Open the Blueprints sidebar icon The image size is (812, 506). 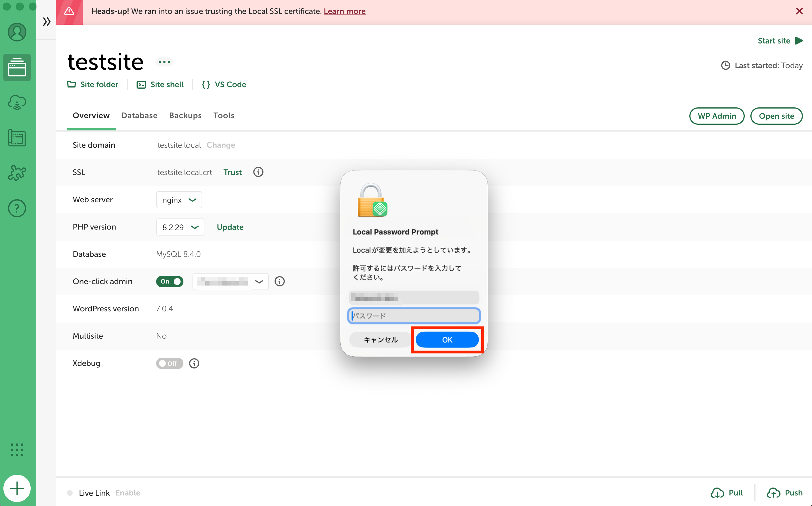click(x=17, y=138)
